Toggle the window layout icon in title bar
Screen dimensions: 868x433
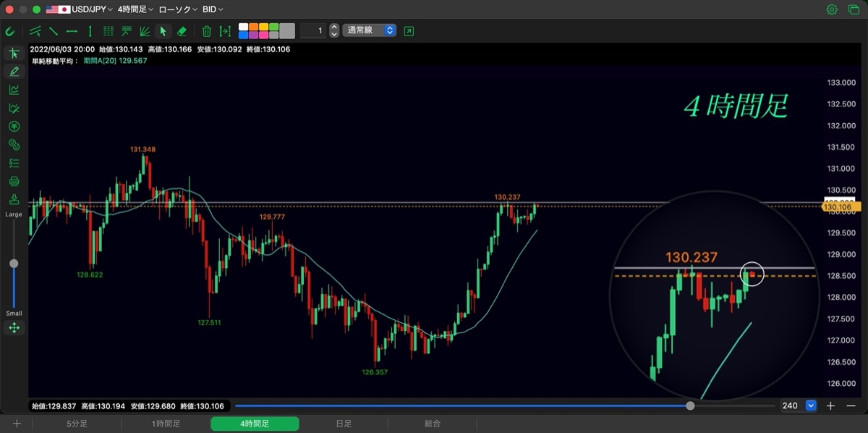[x=852, y=9]
